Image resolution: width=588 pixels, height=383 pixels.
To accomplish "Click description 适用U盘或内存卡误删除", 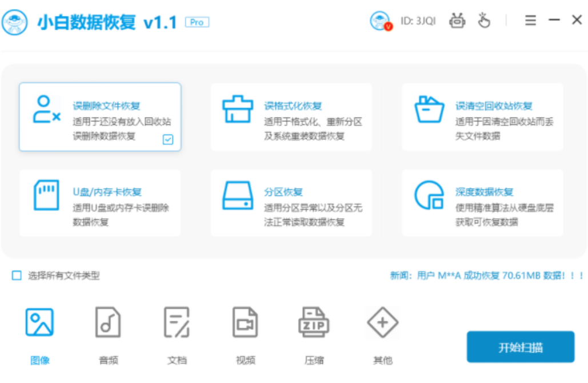I will [121, 208].
